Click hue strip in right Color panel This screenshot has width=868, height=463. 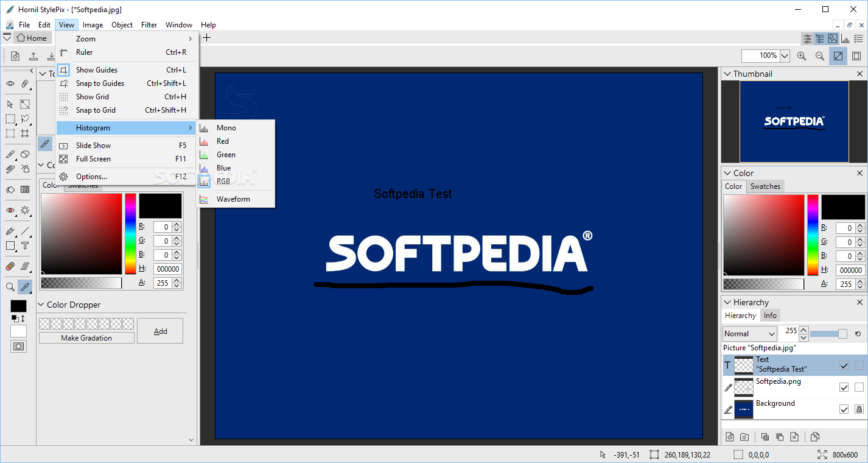click(x=813, y=235)
